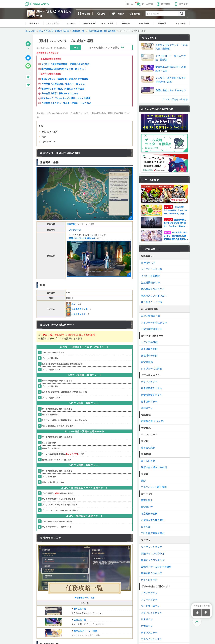The image size is (215, 644).
Task: Click the thumbs-up icon in left sidebar
Action: click(28, 77)
